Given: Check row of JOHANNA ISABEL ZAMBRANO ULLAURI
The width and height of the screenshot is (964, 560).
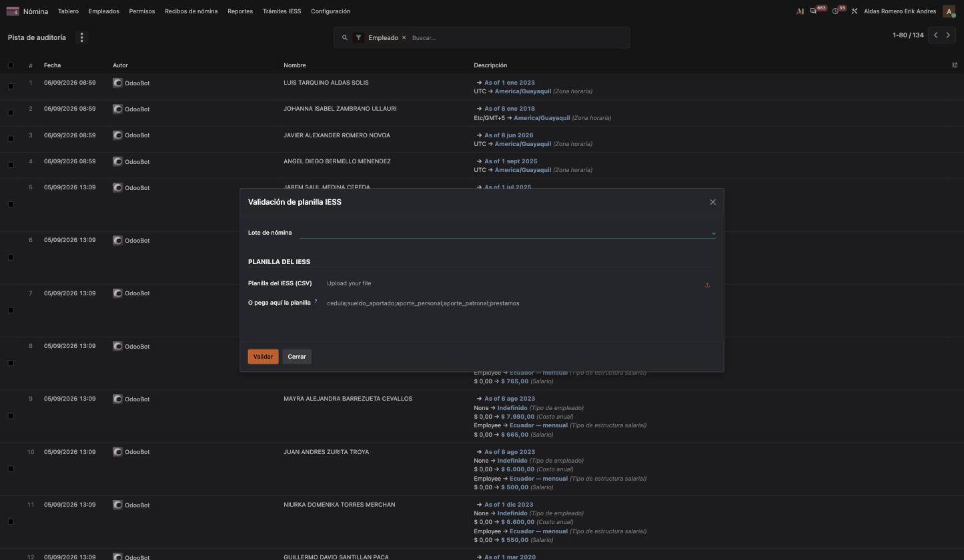Looking at the screenshot, I should 11,113.
